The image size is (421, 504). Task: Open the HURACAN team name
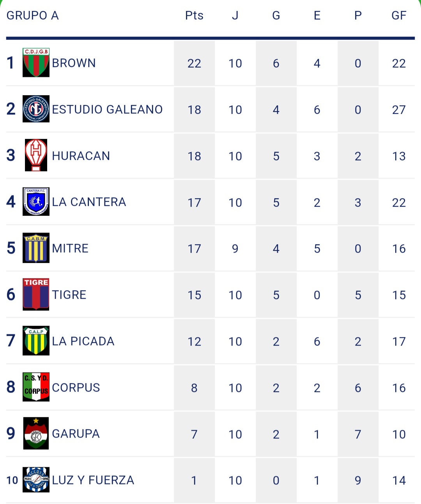81,156
